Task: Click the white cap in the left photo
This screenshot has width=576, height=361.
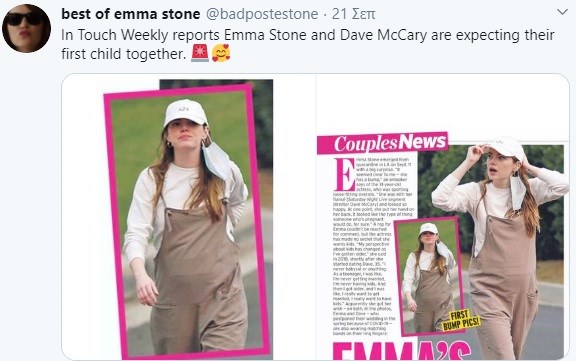Action: pyautogui.click(x=186, y=112)
